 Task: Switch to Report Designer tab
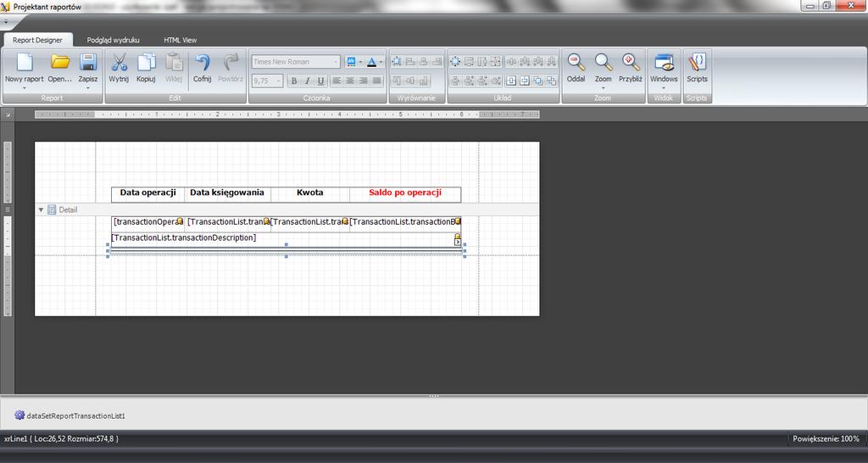(37, 40)
